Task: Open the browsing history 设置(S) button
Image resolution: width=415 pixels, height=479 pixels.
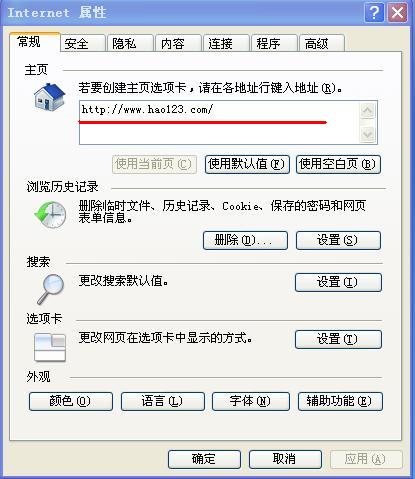Action: 338,240
